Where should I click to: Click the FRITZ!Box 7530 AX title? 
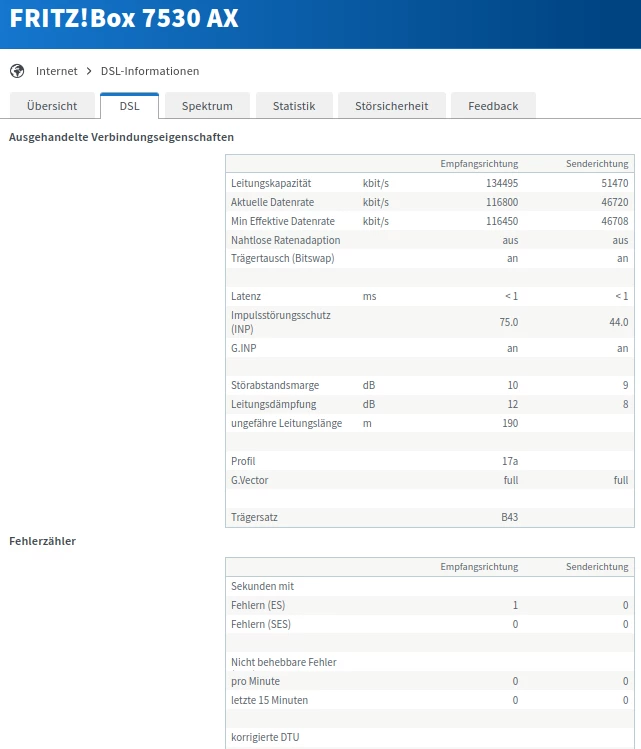124,19
